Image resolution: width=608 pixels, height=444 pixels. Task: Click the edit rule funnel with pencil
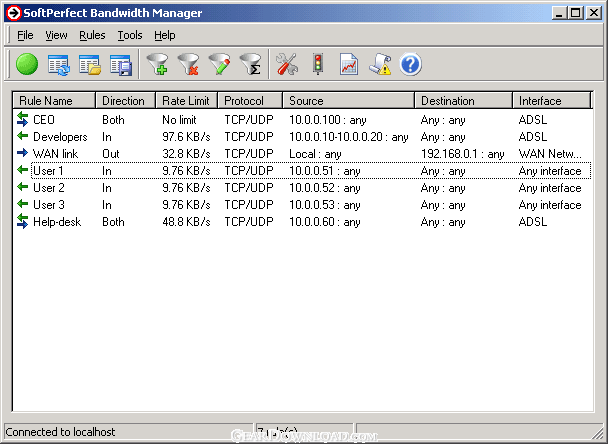219,64
